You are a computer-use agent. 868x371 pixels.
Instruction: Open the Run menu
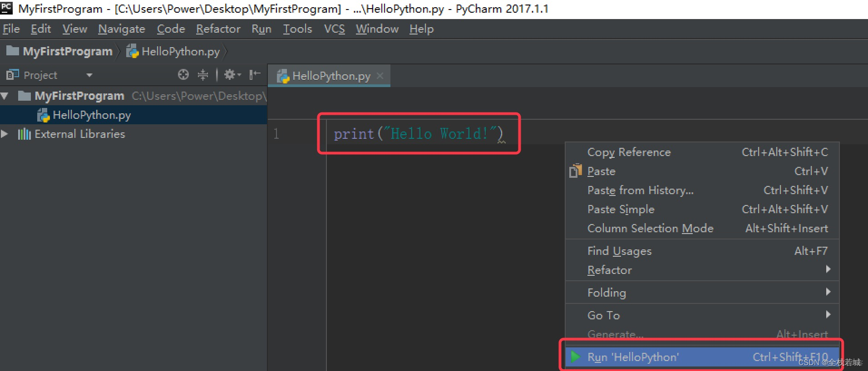(x=261, y=29)
